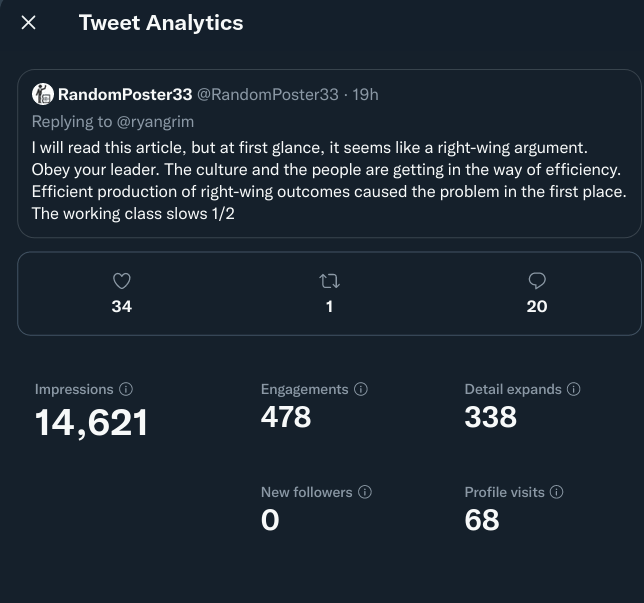644x603 pixels.
Task: Click the 478 engagements number
Action: point(286,417)
